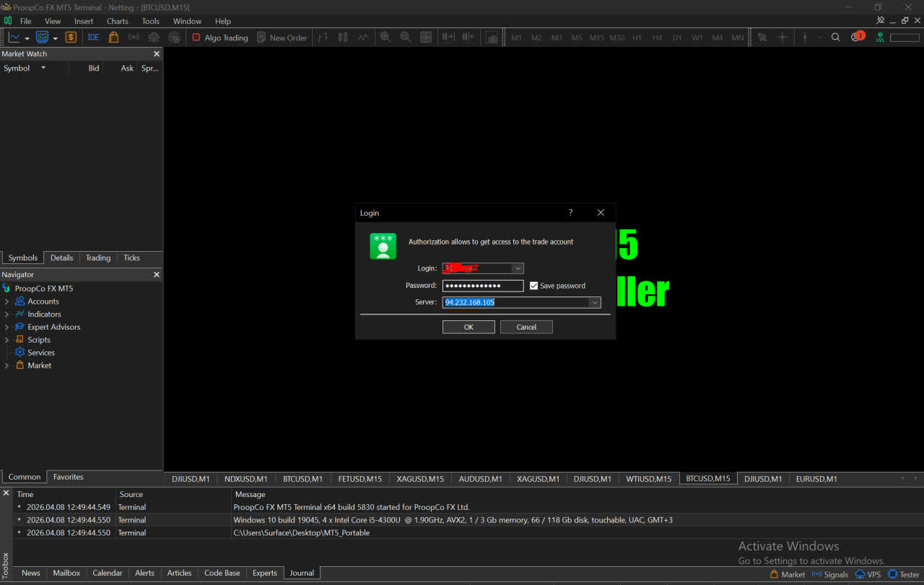Image resolution: width=924 pixels, height=585 pixels.
Task: Open the search magnifier icon in toolbar
Action: coord(835,38)
